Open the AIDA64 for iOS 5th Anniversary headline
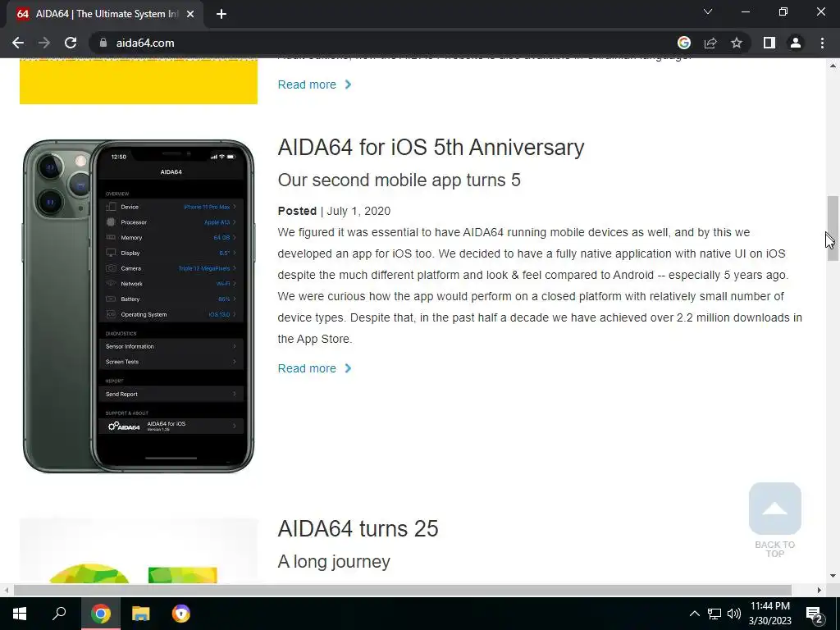Screen dimensions: 840x630 431,148
